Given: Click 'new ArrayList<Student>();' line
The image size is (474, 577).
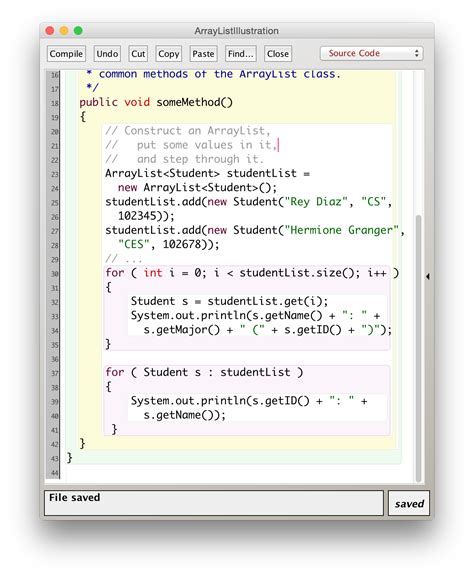Looking at the screenshot, I should pyautogui.click(x=197, y=188).
